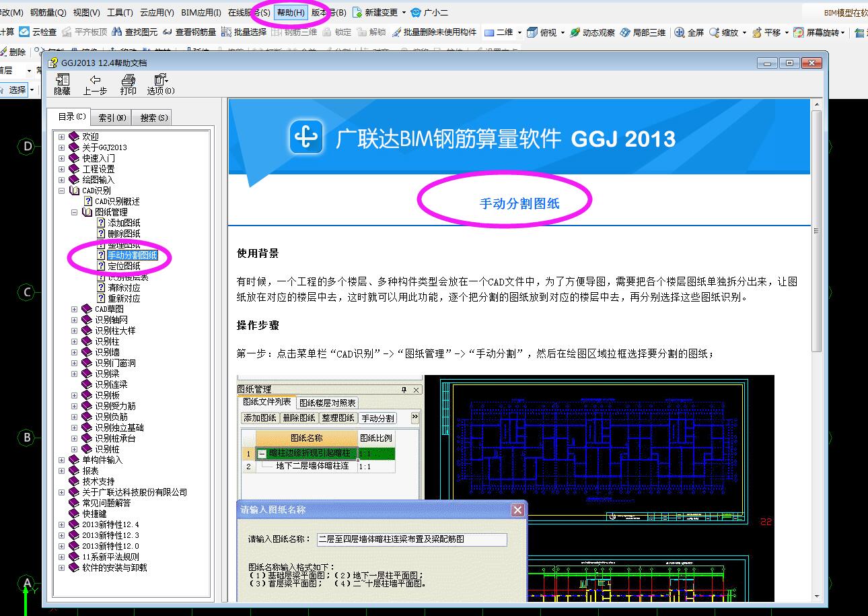Screen dimensions: 868x616
Task: Select the 手动分割图纸 help topic
Action: click(x=132, y=255)
